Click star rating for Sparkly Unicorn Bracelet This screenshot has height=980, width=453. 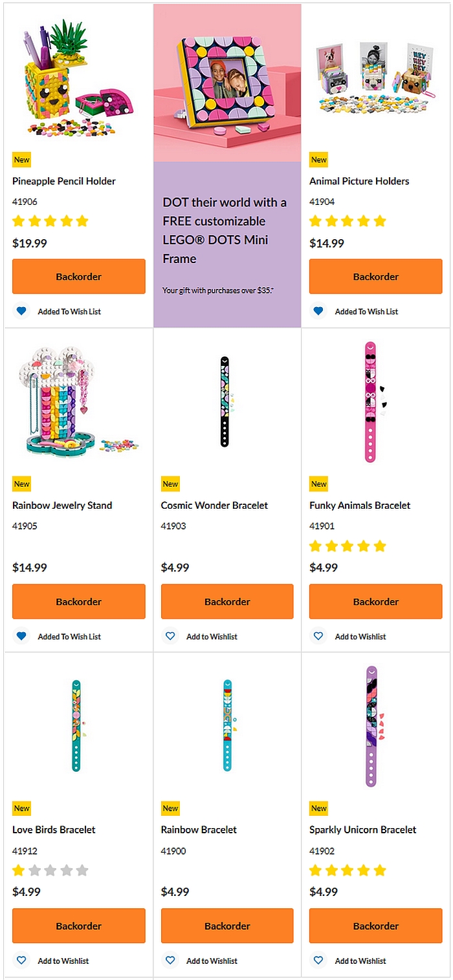click(348, 870)
